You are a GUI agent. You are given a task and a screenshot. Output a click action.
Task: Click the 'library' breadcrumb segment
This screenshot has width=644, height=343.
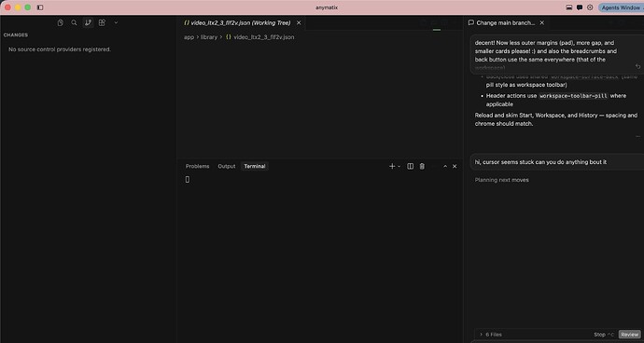pyautogui.click(x=209, y=37)
